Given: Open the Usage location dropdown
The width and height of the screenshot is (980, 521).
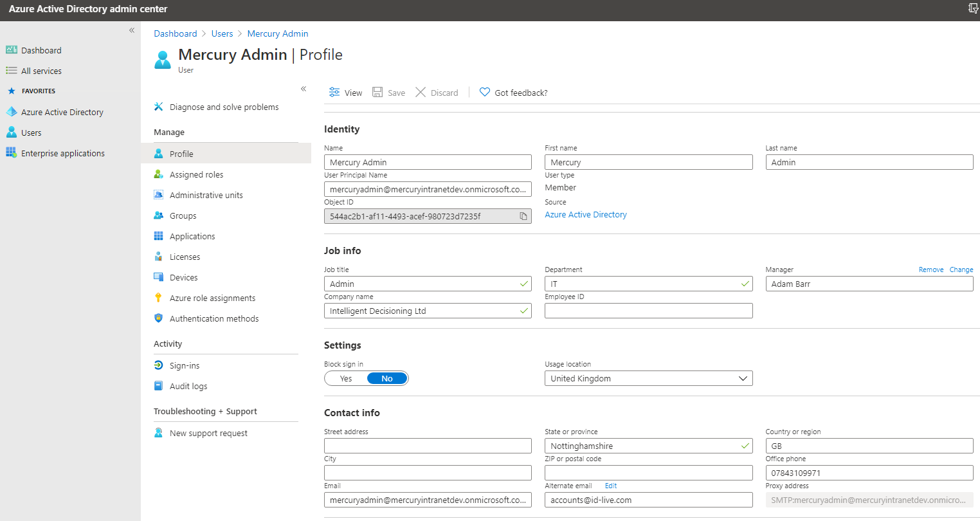Looking at the screenshot, I should [648, 378].
